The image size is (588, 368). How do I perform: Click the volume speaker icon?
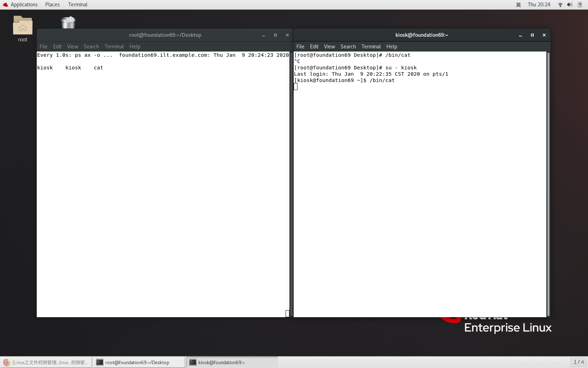coord(570,5)
